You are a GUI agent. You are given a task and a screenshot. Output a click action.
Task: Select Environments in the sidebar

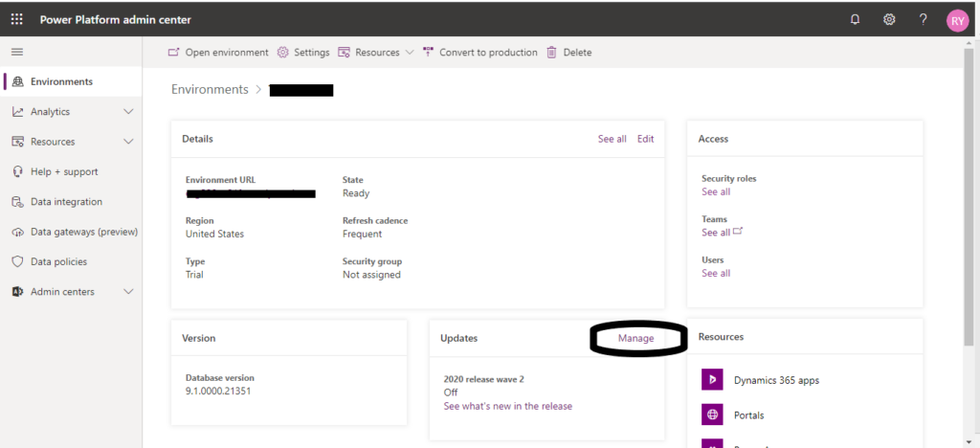pyautogui.click(x=71, y=82)
